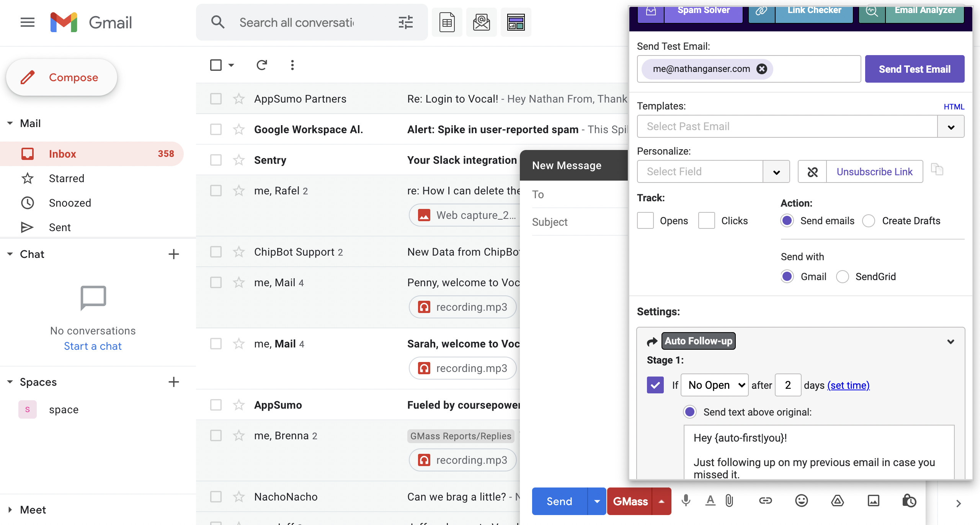Enable Clicks tracking checkbox

pyautogui.click(x=707, y=221)
